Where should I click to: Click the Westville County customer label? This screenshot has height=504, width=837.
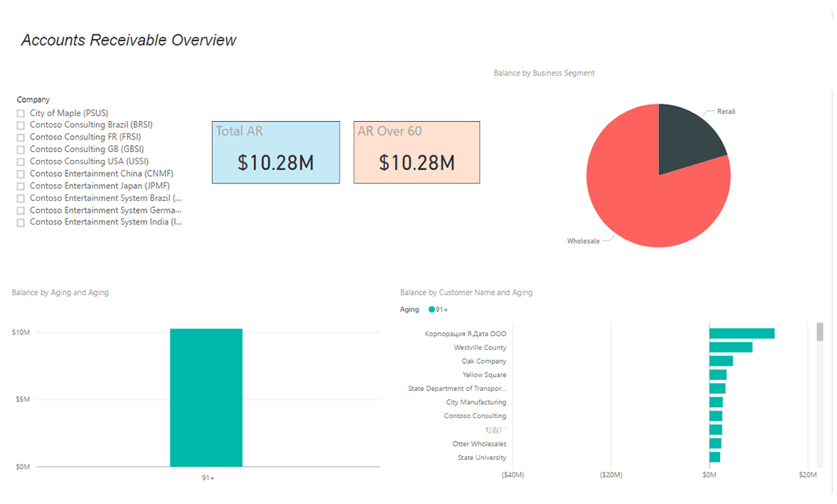[x=480, y=347]
